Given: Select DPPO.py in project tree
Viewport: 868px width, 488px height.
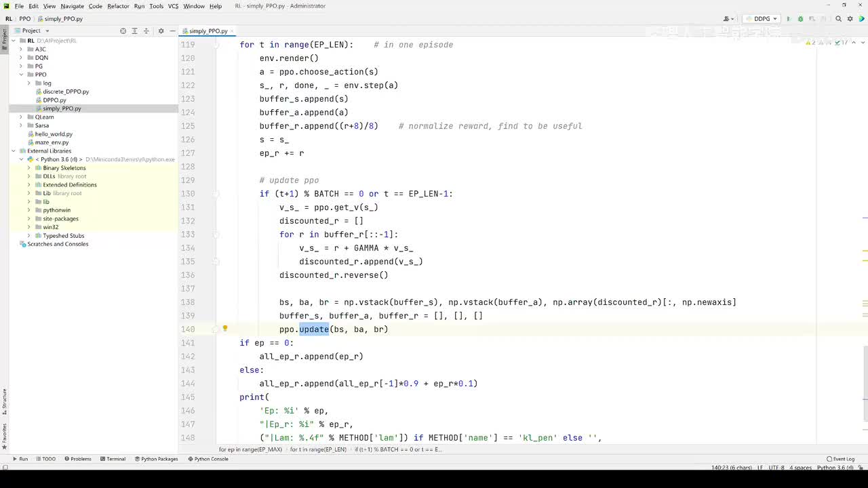Looking at the screenshot, I should click(54, 100).
